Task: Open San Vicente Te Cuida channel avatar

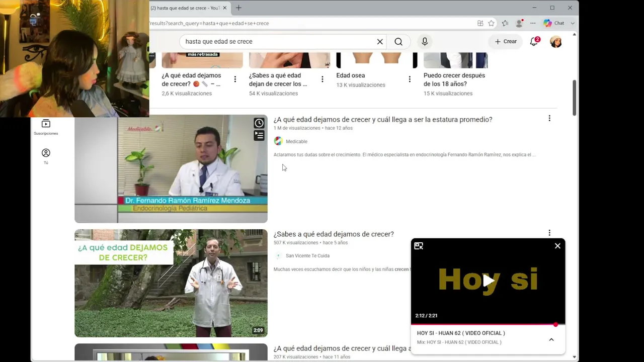Action: [278, 256]
